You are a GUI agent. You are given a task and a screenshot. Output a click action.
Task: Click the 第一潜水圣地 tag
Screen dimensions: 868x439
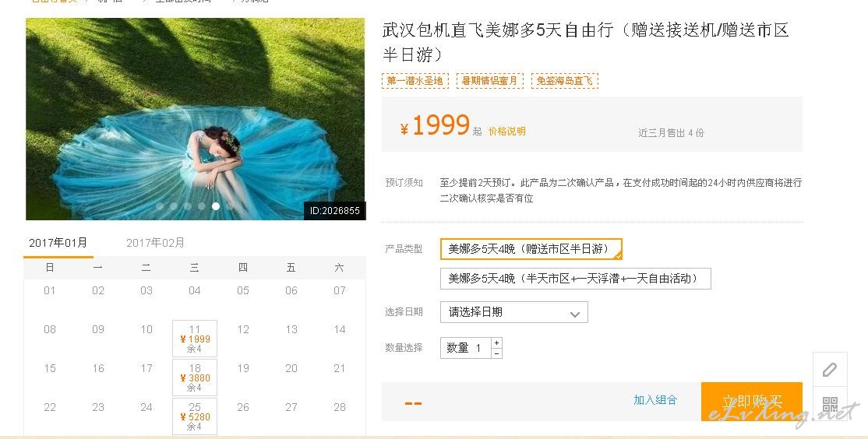[x=415, y=81]
